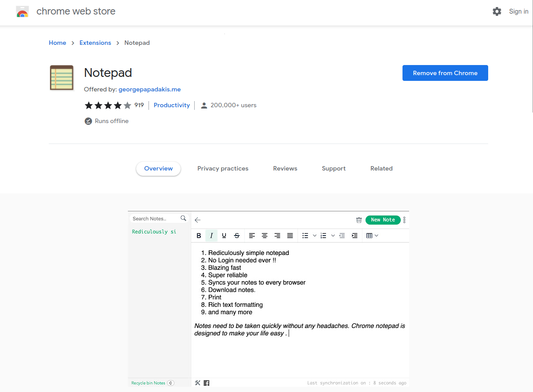Click the 'chrome web store' title text

[x=76, y=11]
